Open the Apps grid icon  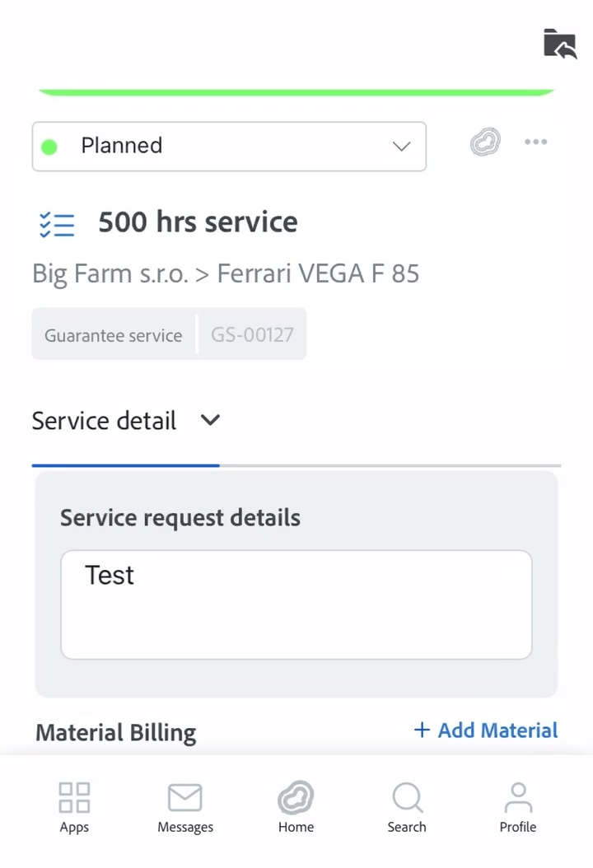pos(74,798)
